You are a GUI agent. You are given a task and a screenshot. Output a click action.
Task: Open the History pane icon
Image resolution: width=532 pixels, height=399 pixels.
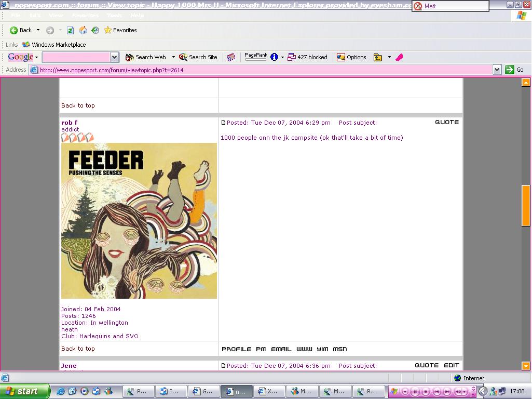(96, 30)
